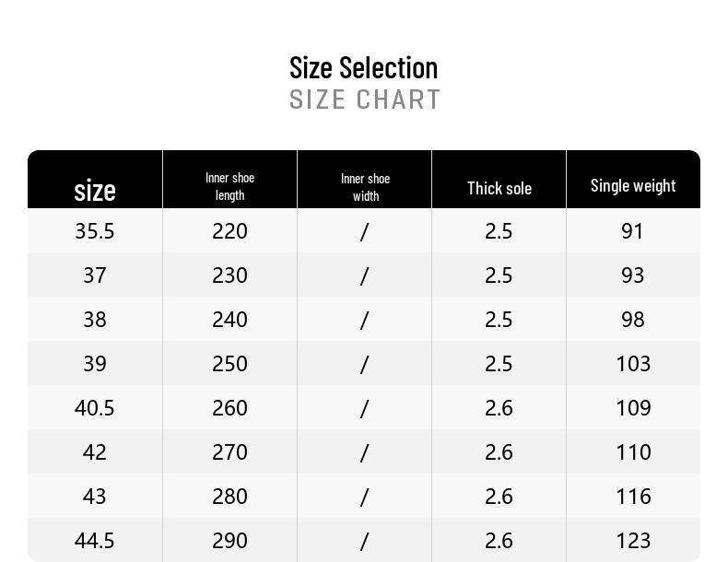Click the size 44.5 cell
Image resolution: width=728 pixels, height=562 pixels.
click(x=95, y=541)
